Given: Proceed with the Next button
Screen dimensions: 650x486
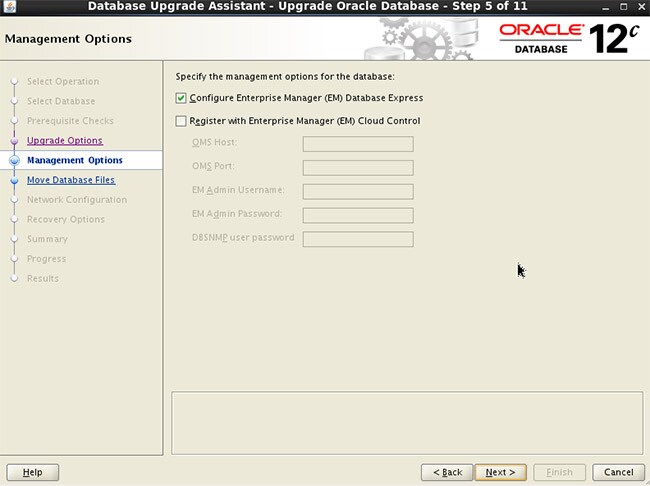Looking at the screenshot, I should click(500, 472).
